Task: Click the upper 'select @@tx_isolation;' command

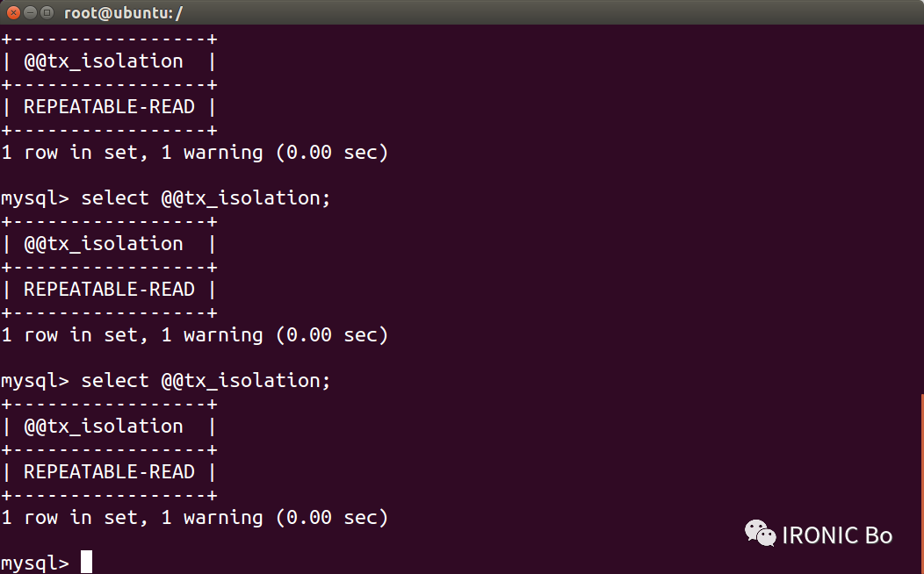Action: click(206, 198)
